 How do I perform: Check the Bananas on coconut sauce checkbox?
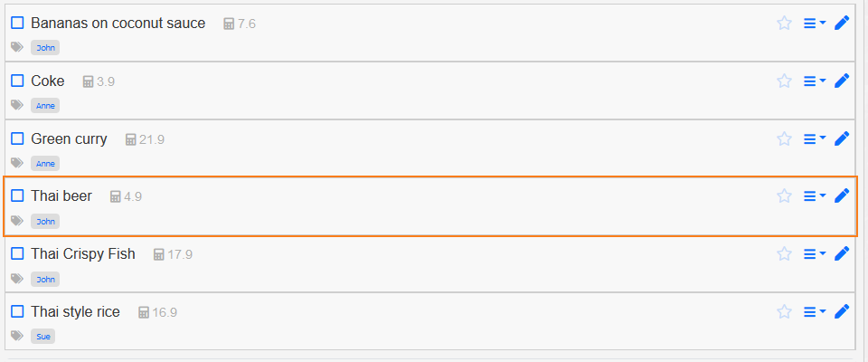tap(17, 23)
